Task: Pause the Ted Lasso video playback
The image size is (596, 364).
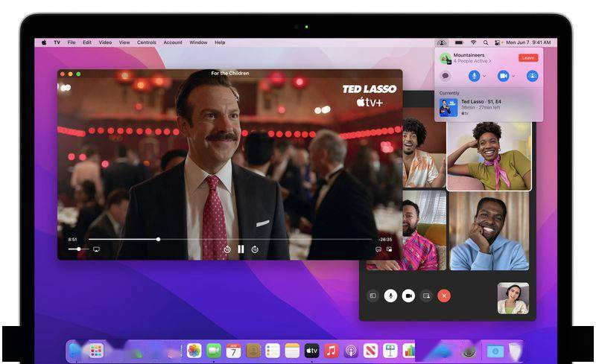Action: [x=241, y=249]
